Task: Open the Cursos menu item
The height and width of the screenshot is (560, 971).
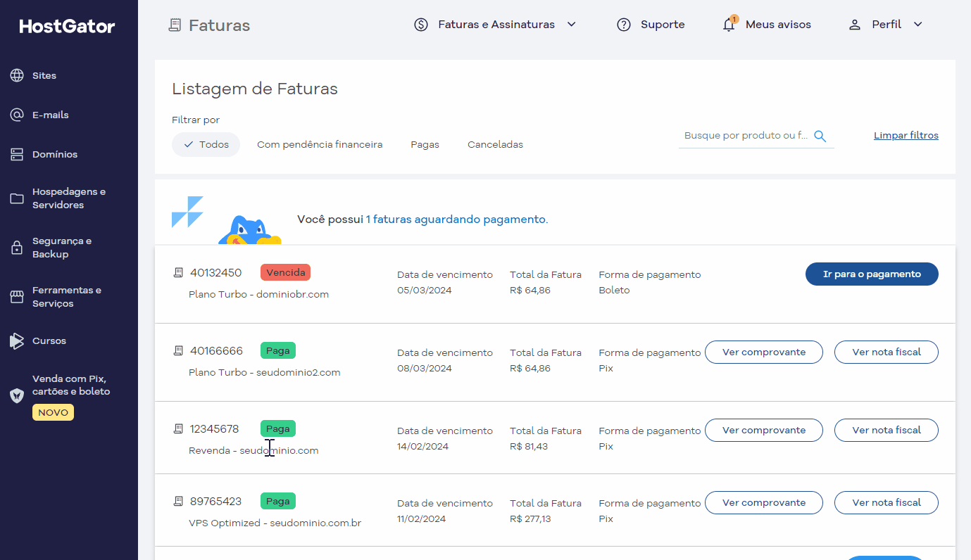Action: pyautogui.click(x=49, y=341)
